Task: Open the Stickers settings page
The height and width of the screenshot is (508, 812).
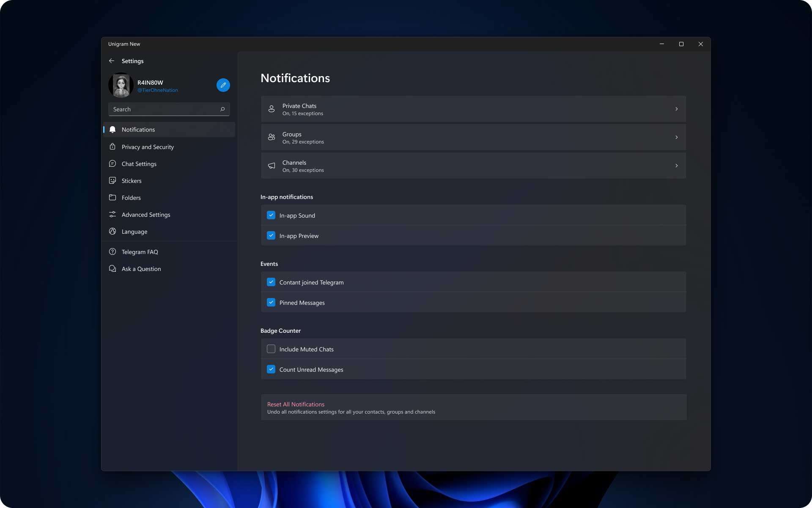Action: (169, 181)
